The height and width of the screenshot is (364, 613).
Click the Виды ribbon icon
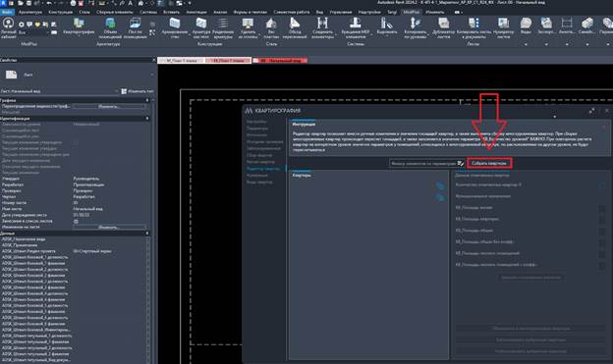pyautogui.click(x=526, y=24)
